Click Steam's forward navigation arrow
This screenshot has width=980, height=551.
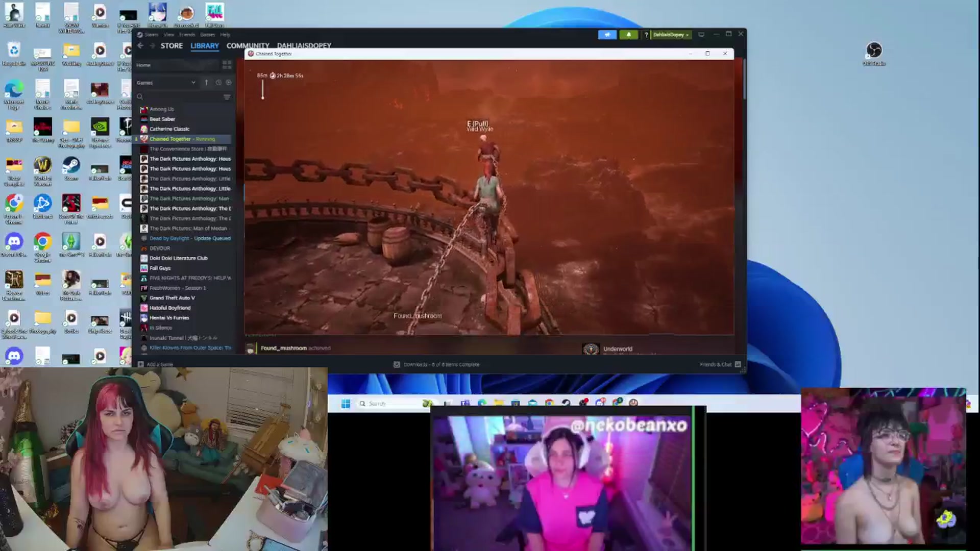(152, 45)
